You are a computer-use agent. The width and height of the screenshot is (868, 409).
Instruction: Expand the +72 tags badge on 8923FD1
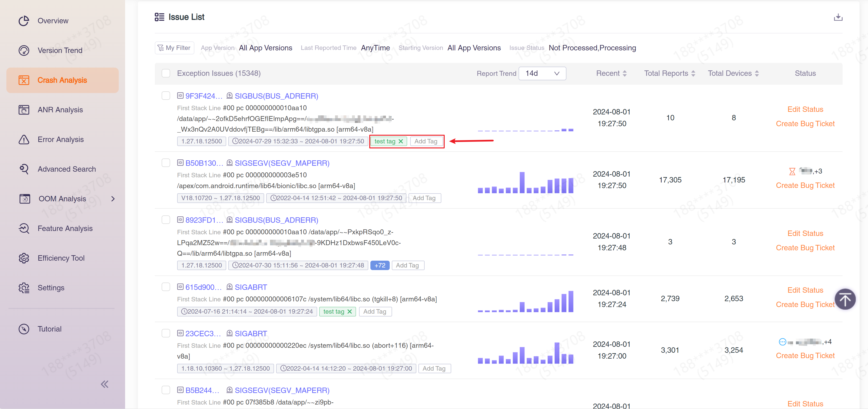coord(380,266)
